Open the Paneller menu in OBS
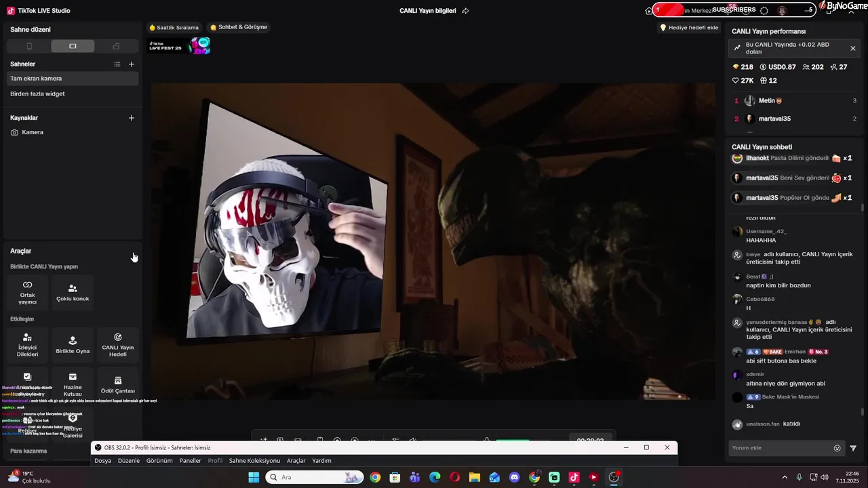 190,461
